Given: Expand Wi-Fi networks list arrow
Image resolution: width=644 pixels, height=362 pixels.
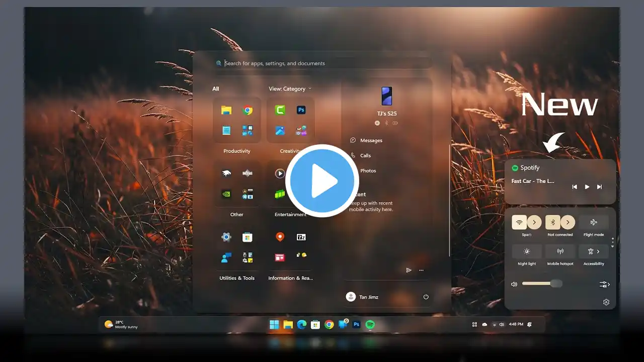Looking at the screenshot, I should click(x=534, y=222).
